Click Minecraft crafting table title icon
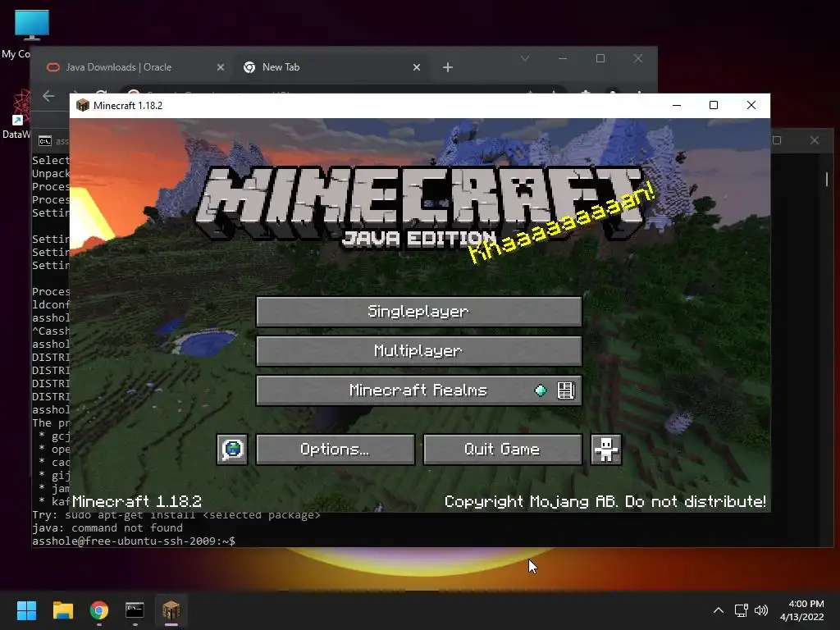Image resolution: width=840 pixels, height=630 pixels. tap(83, 106)
